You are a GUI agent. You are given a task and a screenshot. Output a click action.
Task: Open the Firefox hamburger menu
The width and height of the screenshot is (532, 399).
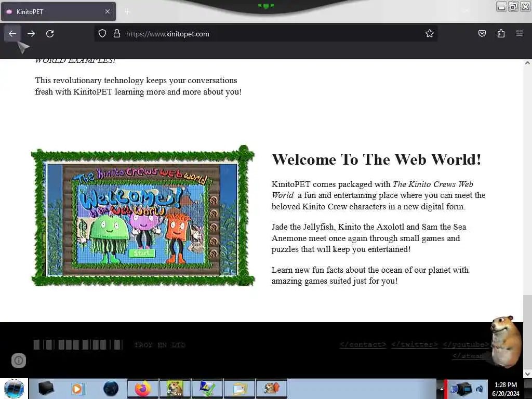point(520,33)
